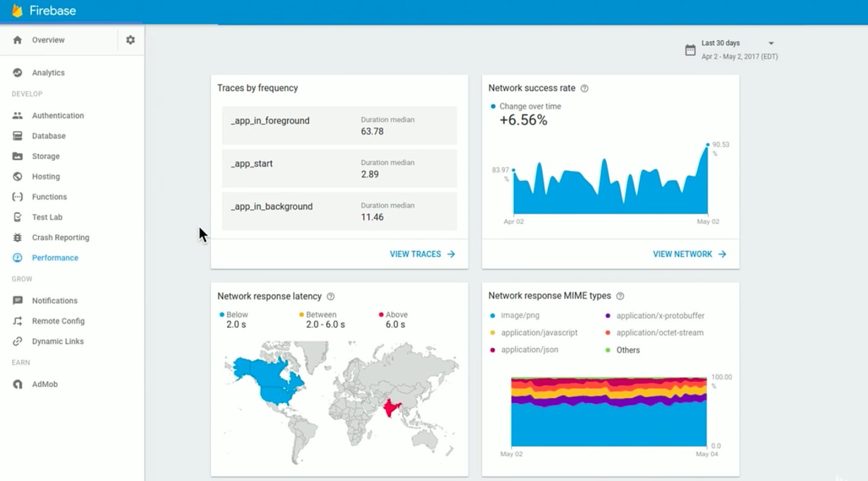Click the red Above 6.0 s legend dot

click(381, 315)
